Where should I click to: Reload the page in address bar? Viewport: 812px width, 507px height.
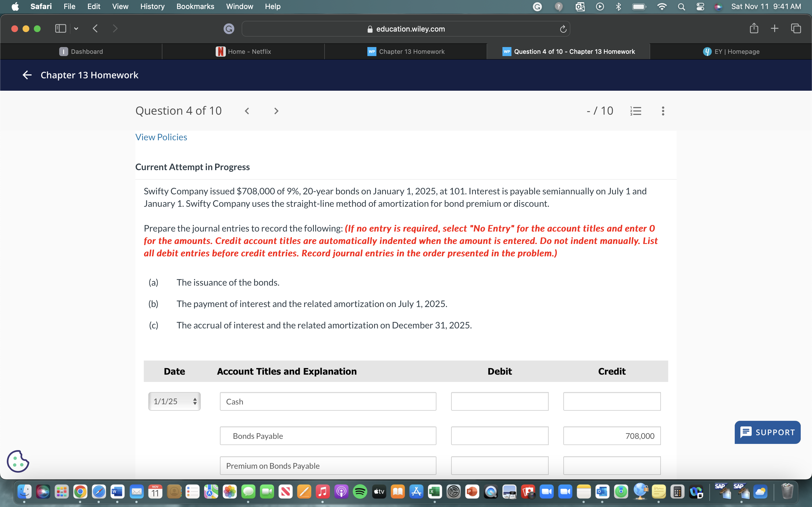(563, 29)
